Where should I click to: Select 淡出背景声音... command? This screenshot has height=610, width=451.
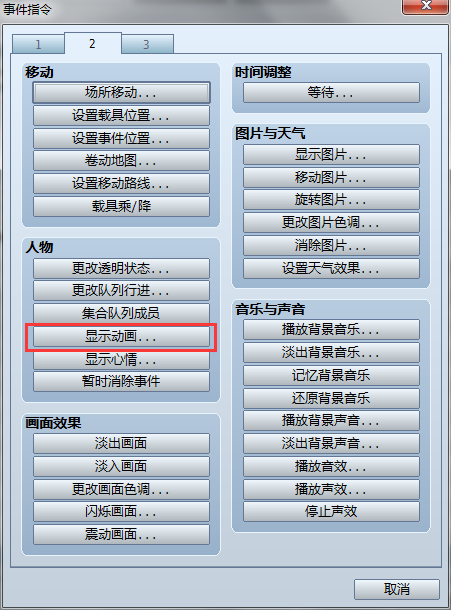[x=332, y=443]
